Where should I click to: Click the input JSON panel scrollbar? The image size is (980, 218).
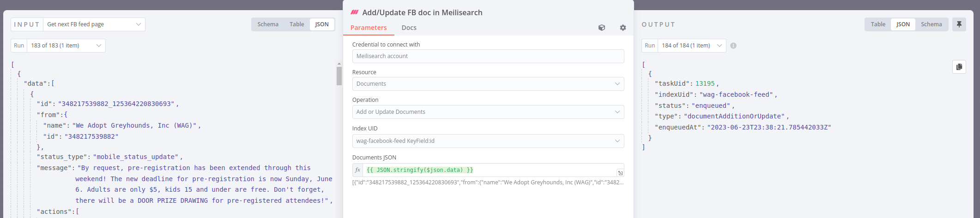tap(339, 76)
